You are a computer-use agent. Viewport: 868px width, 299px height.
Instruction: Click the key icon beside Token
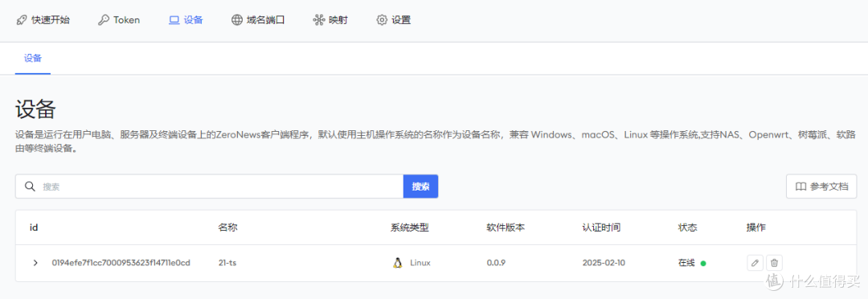coord(103,20)
